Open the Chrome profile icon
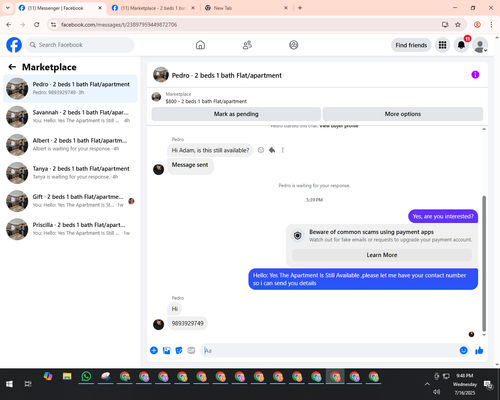 pyautogui.click(x=477, y=25)
